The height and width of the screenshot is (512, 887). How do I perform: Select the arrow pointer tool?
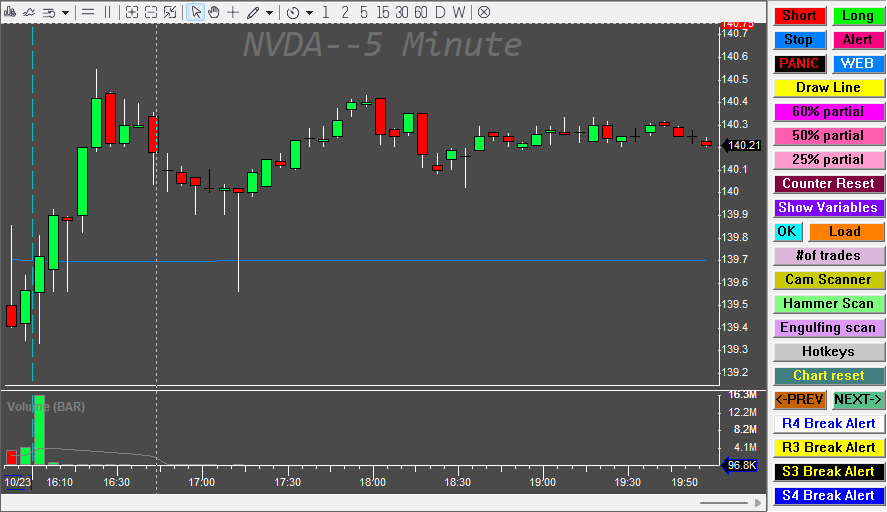point(195,12)
